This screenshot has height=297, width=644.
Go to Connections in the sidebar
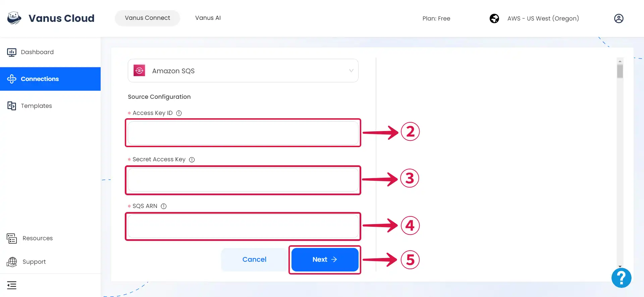[x=50, y=79]
